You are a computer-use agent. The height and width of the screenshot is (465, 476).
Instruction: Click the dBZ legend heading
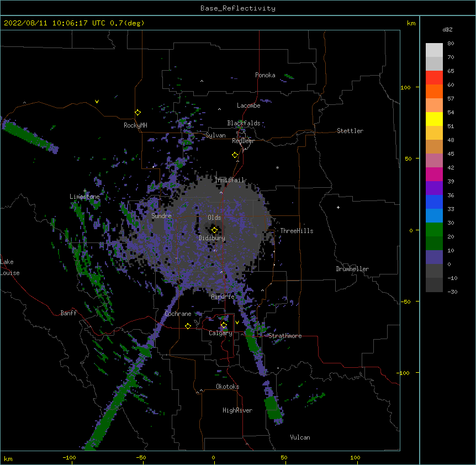coord(447,30)
